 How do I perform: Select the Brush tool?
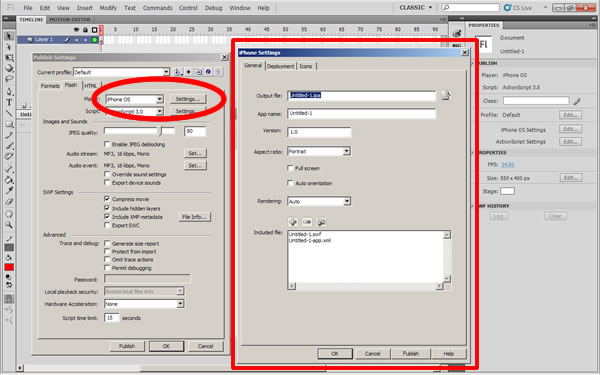pos(9,146)
